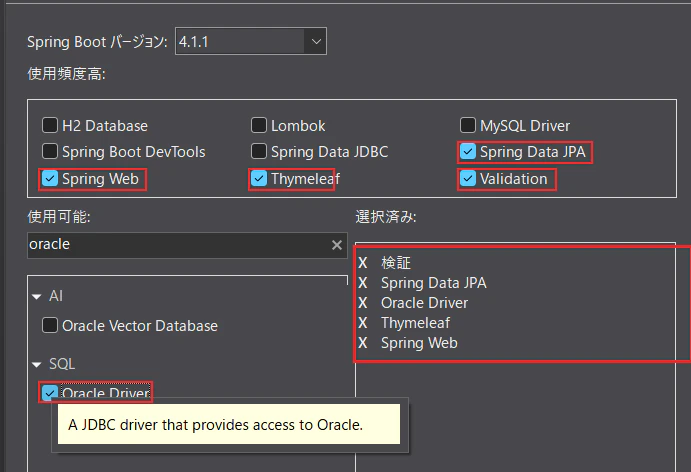Uncheck the Spring Web checkbox
Image resolution: width=691 pixels, height=472 pixels.
(50, 179)
